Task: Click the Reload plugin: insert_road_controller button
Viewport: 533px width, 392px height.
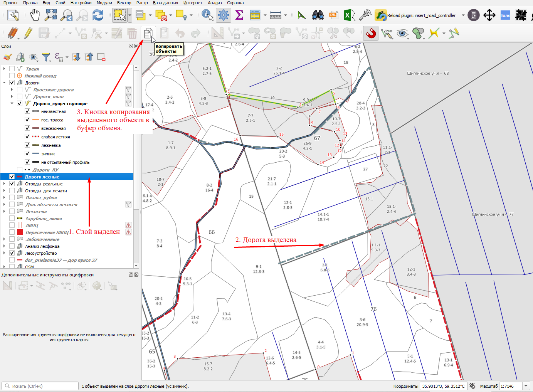Action: pos(415,15)
